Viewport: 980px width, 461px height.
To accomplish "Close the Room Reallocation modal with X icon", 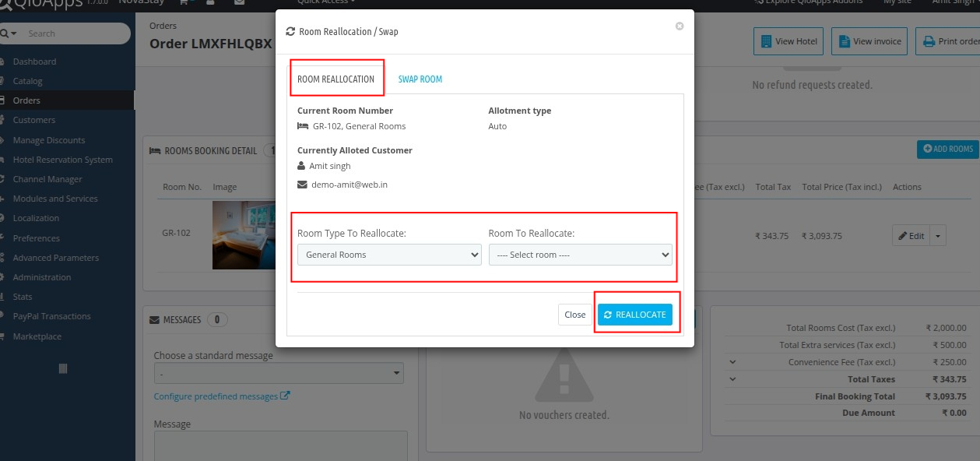I will (680, 26).
